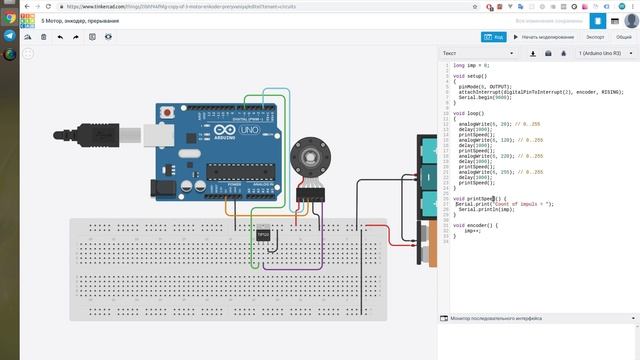
Task: Start simulation with the play button
Action: pyautogui.click(x=544, y=37)
